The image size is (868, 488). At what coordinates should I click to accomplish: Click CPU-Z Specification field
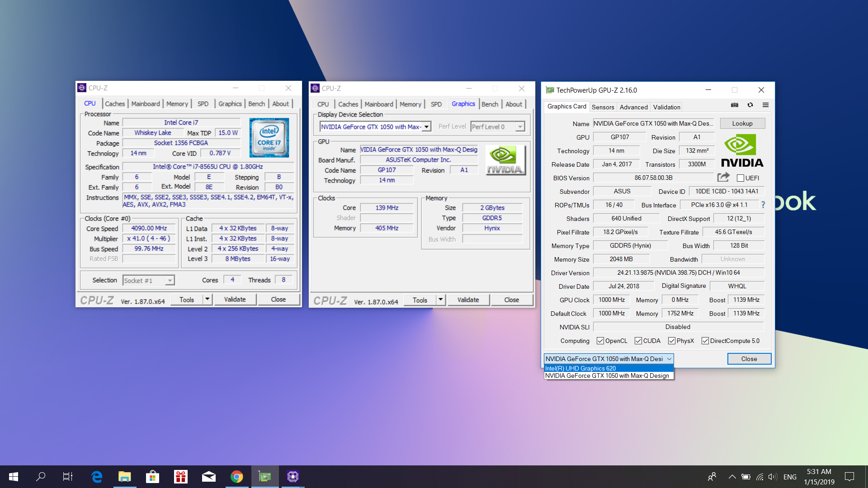[x=208, y=167]
